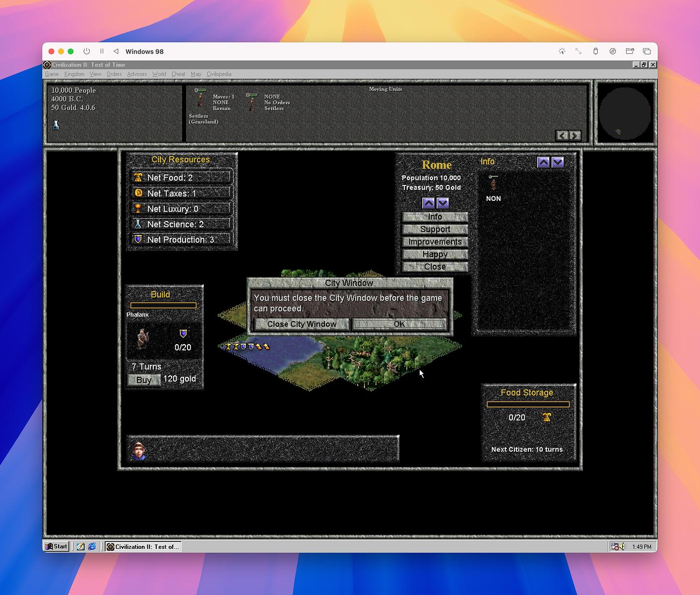Click the Build production progress bar
The width and height of the screenshot is (700, 595).
point(163,305)
